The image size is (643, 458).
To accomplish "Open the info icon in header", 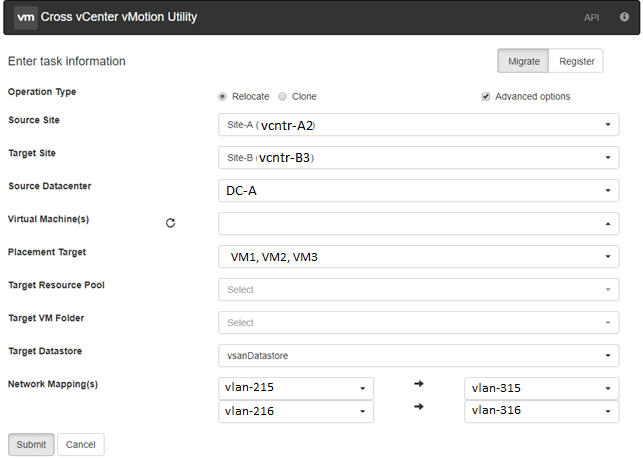I will [624, 17].
